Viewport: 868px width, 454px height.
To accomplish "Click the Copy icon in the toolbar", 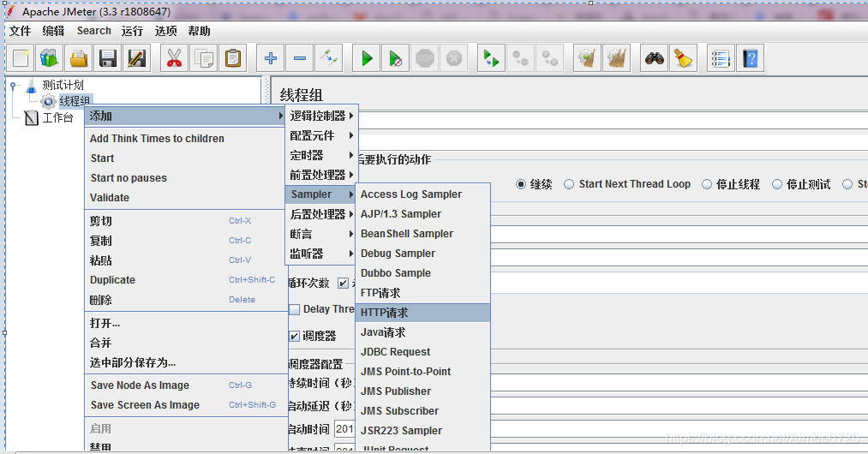I will click(x=204, y=58).
